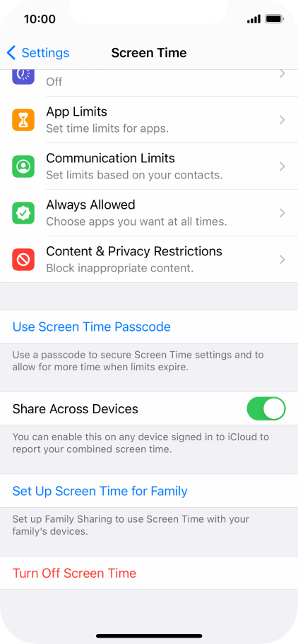This screenshot has height=644, width=298.
Task: Tap the battery icon in status bar
Action: (274, 19)
